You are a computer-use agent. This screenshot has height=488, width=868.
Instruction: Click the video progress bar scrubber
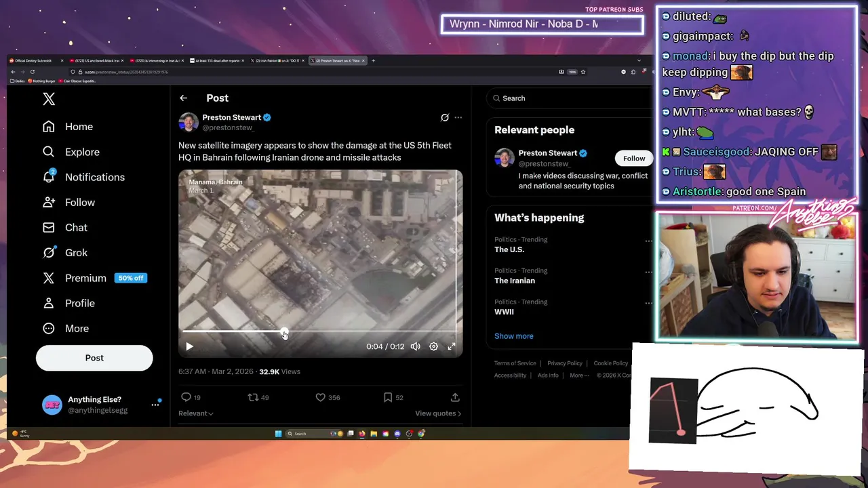pyautogui.click(x=284, y=332)
